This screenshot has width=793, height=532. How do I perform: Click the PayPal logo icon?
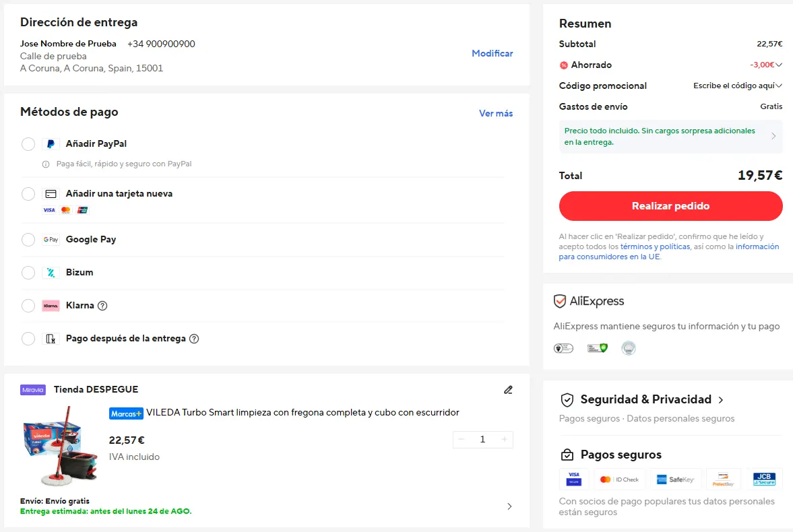click(51, 144)
